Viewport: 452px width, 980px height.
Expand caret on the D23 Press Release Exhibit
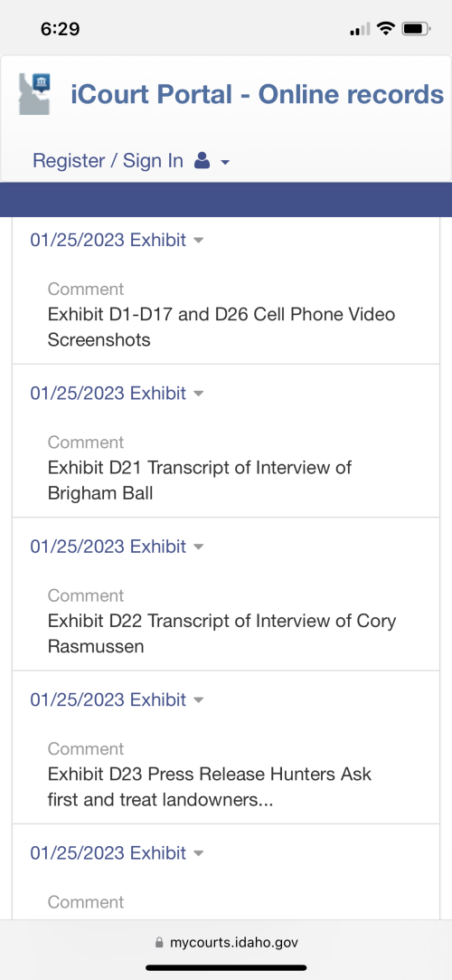pos(199,700)
